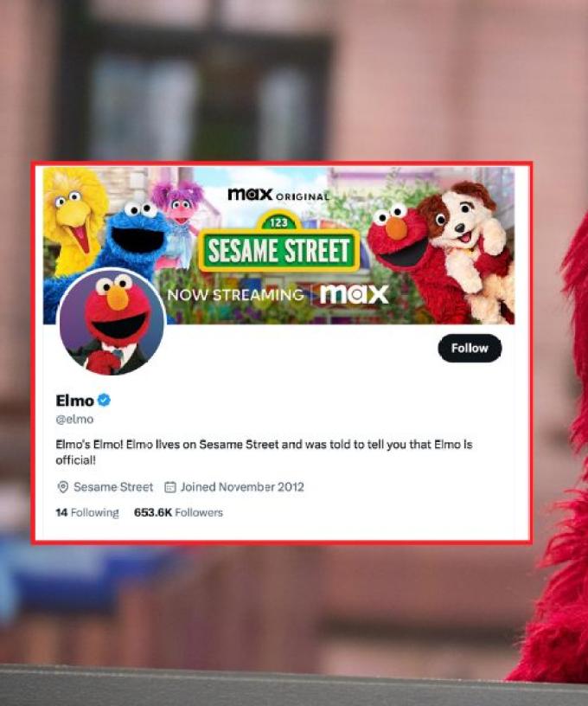
Task: Open the 14 Following list
Action: [x=87, y=512]
